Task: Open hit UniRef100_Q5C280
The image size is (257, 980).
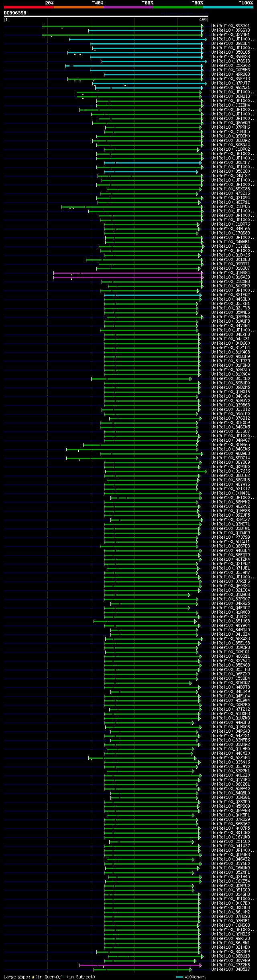Action: pos(230,172)
